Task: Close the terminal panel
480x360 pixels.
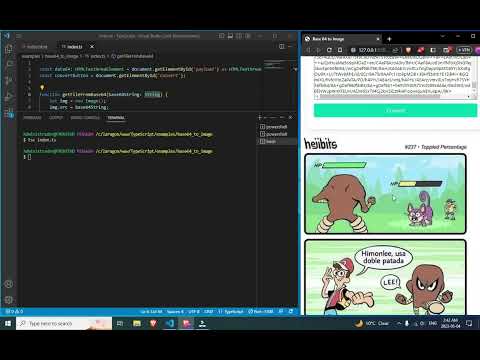Action: (290, 118)
